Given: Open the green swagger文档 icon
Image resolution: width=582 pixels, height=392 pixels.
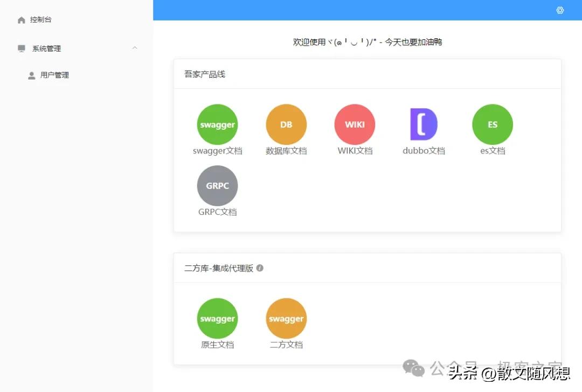Looking at the screenshot, I should click(217, 124).
